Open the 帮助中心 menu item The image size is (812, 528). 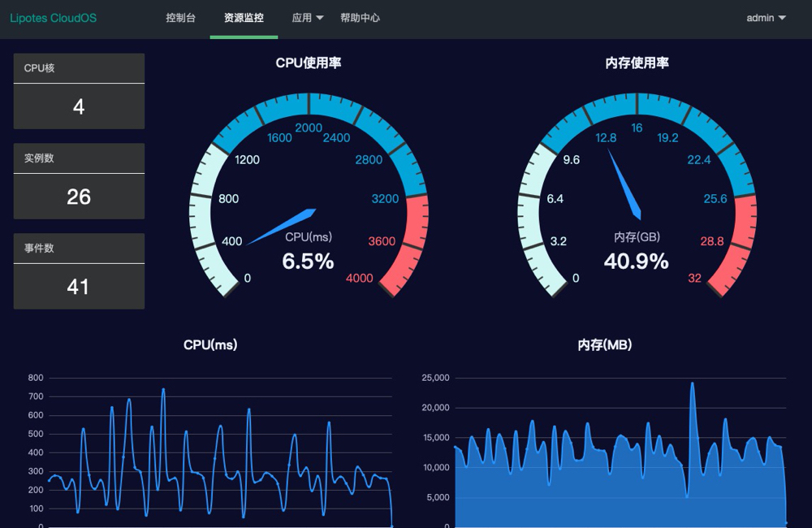point(360,18)
